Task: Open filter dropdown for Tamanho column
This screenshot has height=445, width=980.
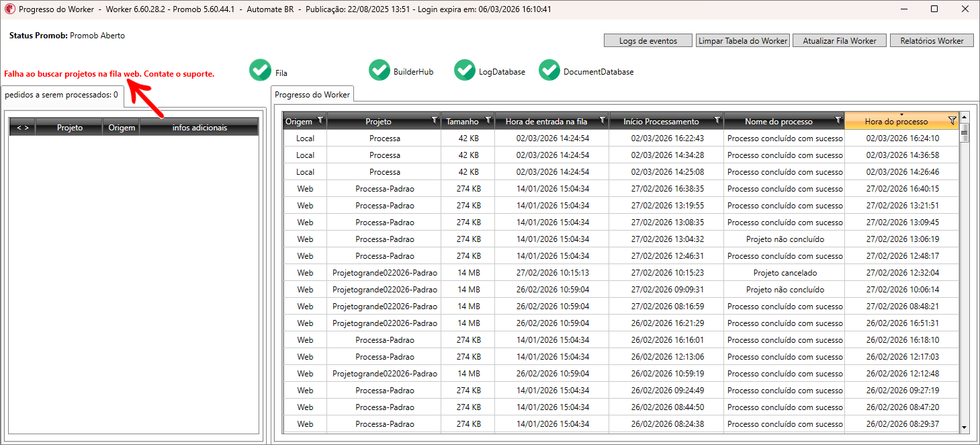Action: pos(488,121)
